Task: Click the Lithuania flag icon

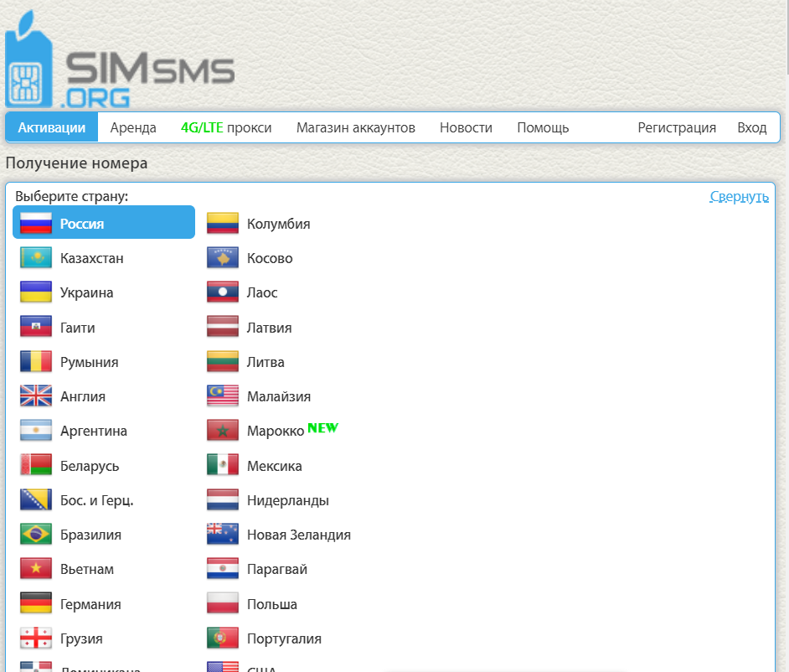Action: coord(223,361)
